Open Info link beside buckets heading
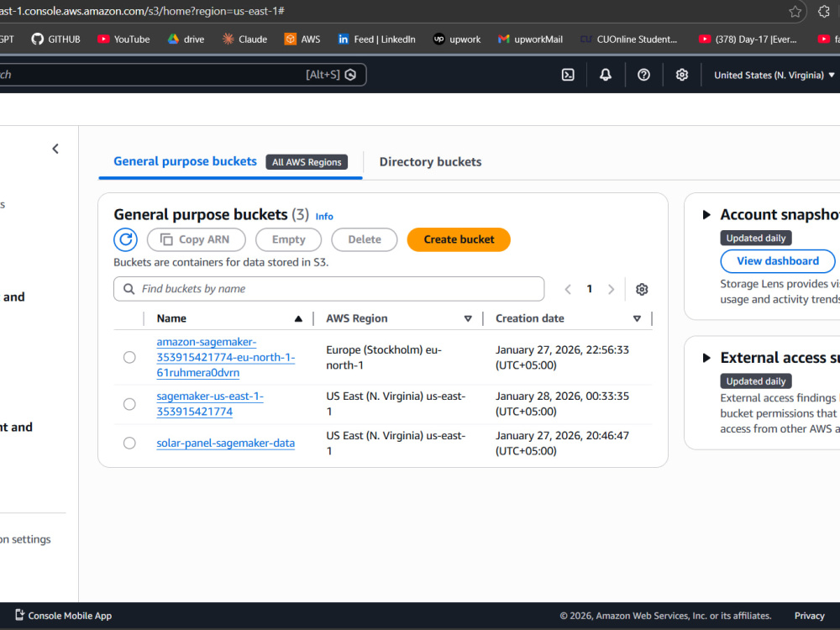The image size is (840, 630). pyautogui.click(x=324, y=217)
